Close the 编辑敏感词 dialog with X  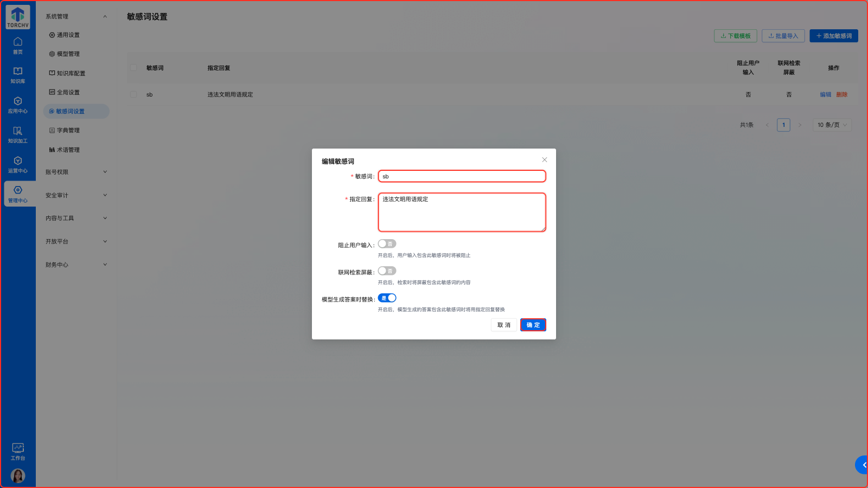click(x=544, y=160)
